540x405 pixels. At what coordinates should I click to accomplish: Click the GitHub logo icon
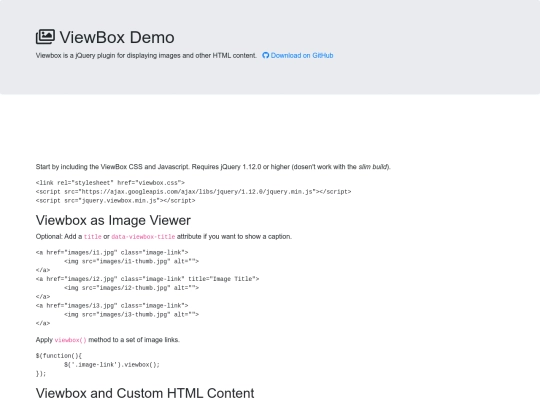click(266, 55)
